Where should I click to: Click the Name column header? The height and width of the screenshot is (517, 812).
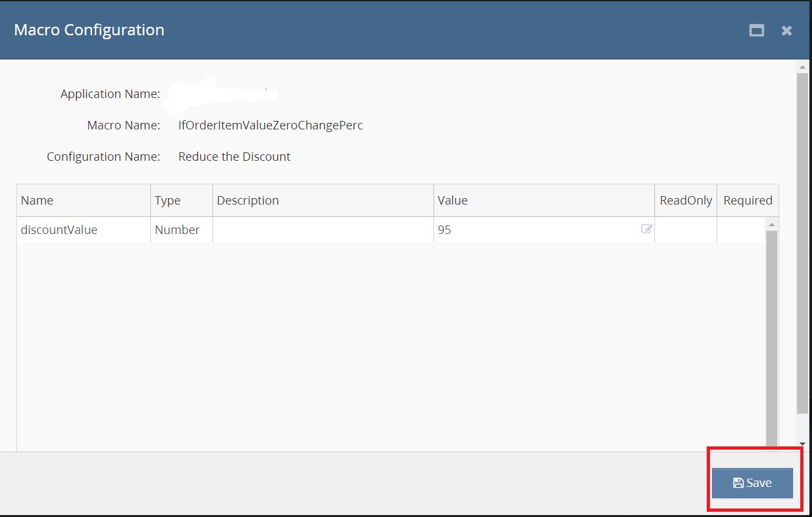pyautogui.click(x=84, y=201)
